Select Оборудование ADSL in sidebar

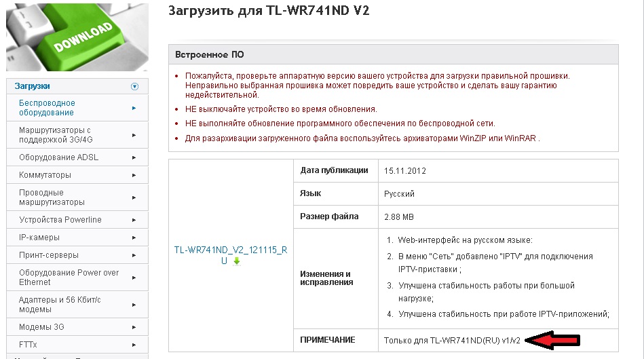point(58,157)
